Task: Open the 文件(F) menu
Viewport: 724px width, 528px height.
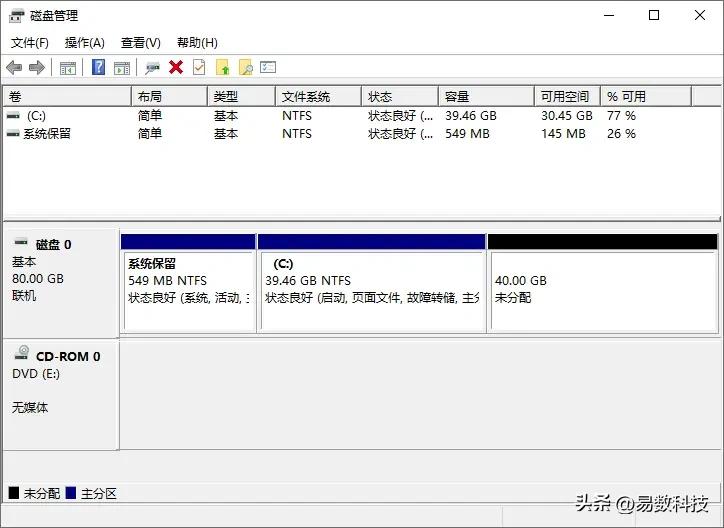Action: [30, 43]
